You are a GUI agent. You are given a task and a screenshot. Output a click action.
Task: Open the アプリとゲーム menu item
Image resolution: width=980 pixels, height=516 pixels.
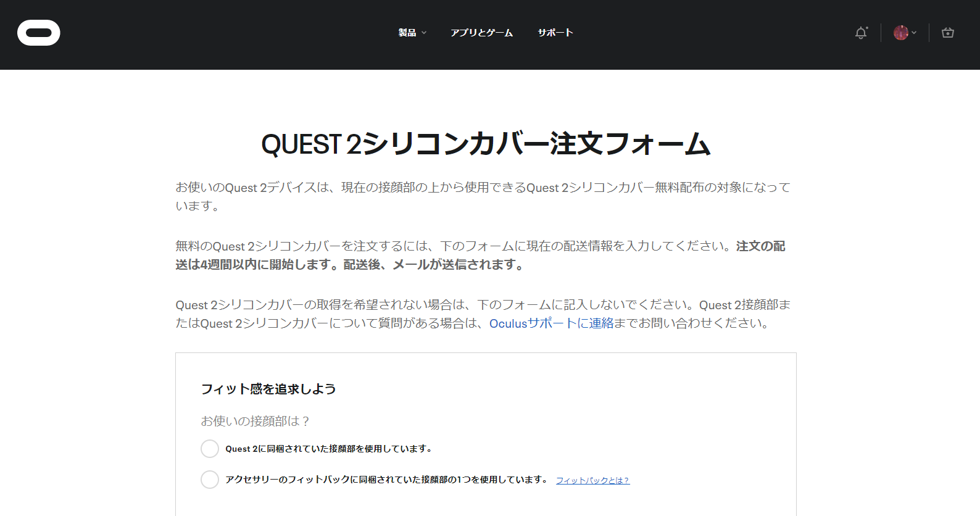(481, 33)
